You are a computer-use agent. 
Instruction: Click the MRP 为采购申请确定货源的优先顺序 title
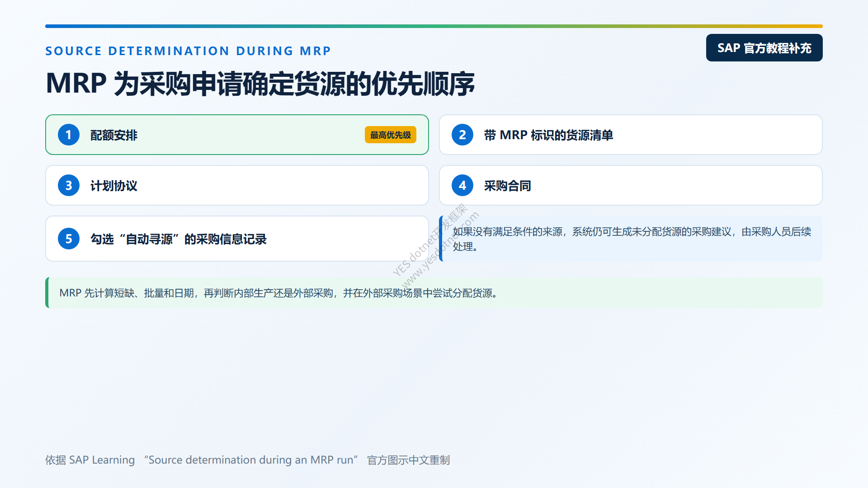[260, 84]
